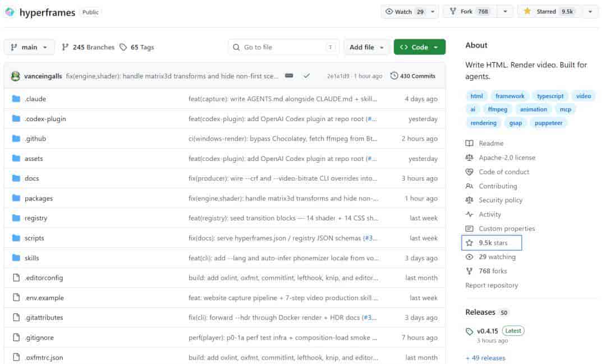Click the .gitignore file icon
The image size is (606, 364).
click(x=16, y=337)
